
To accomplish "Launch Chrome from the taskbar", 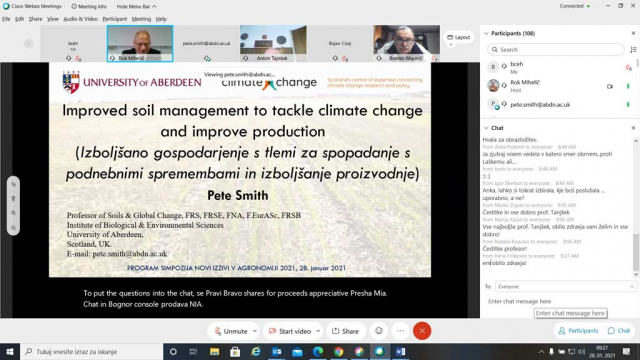I will tap(338, 351).
